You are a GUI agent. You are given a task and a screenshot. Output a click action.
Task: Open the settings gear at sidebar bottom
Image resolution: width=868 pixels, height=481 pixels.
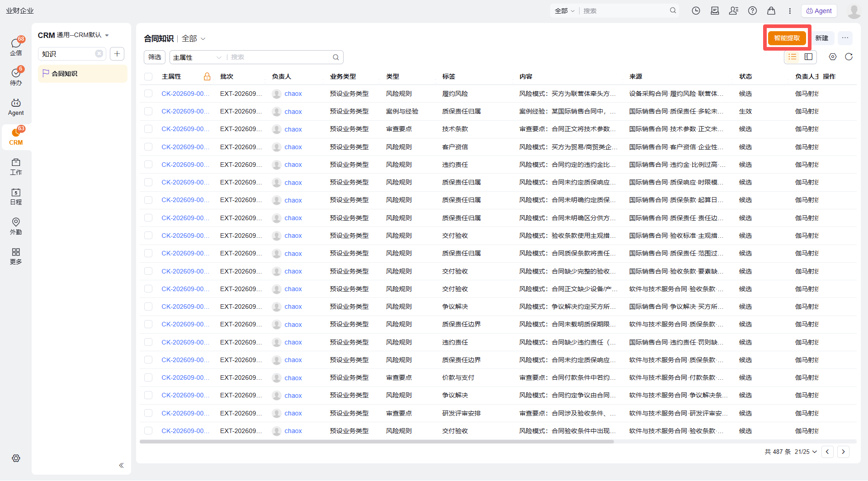16,458
